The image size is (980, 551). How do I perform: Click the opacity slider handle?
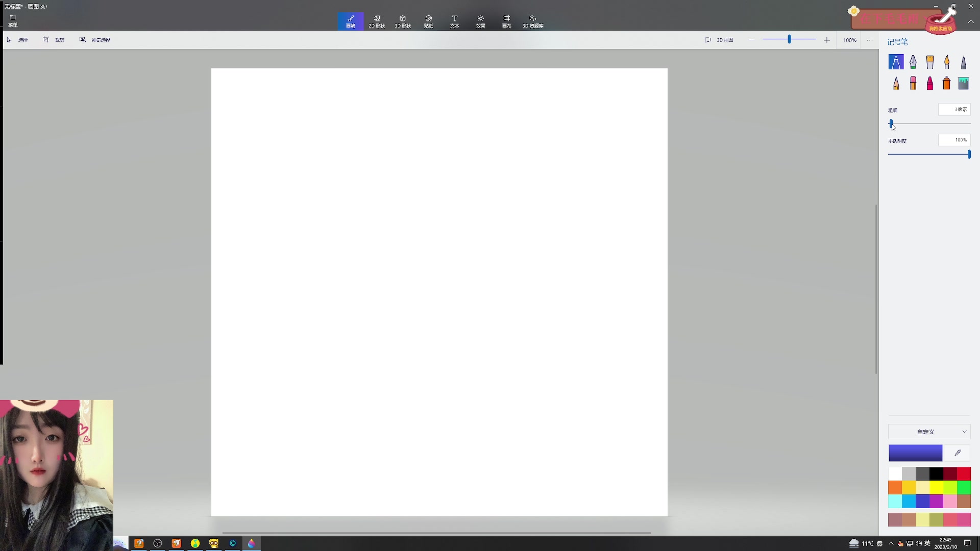[969, 154]
